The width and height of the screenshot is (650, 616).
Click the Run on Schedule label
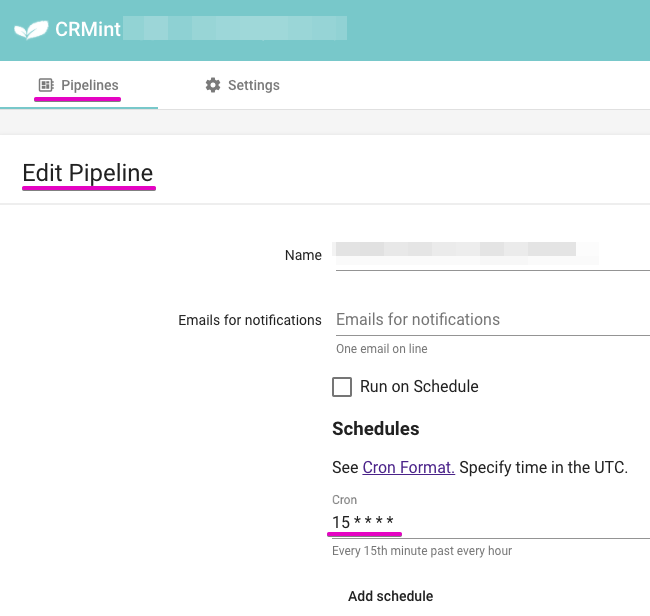click(419, 386)
